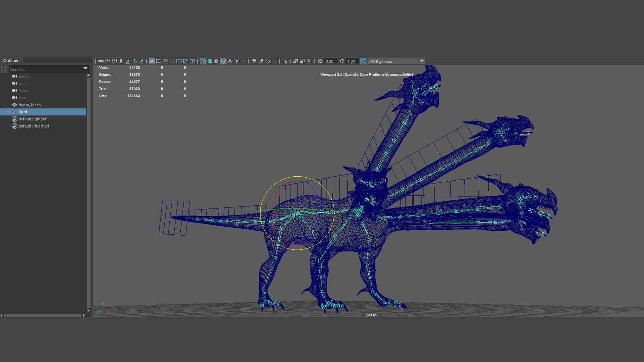644x362 pixels.
Task: Click Outliner horizontal scrollbar right arrow
Action: pos(84,315)
